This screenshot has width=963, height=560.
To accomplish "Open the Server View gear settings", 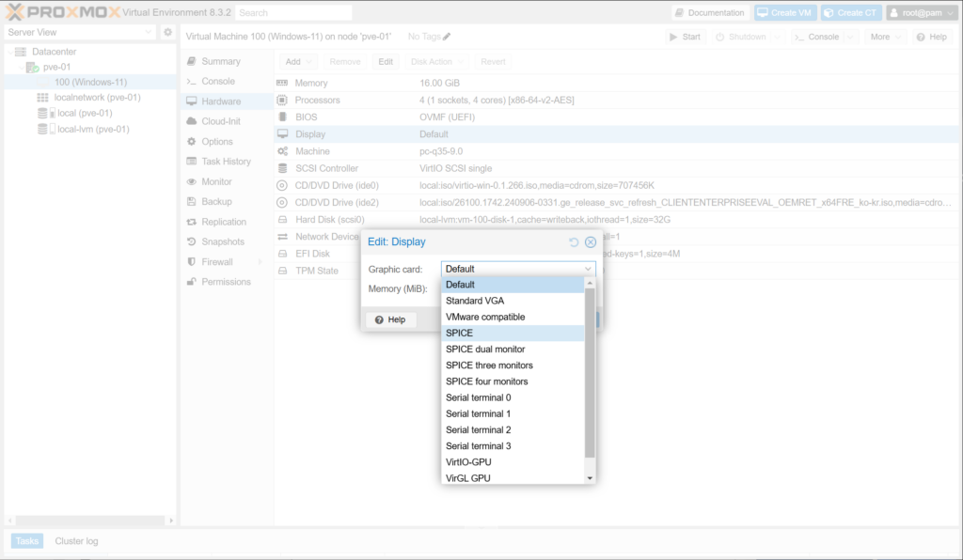I will (x=168, y=32).
